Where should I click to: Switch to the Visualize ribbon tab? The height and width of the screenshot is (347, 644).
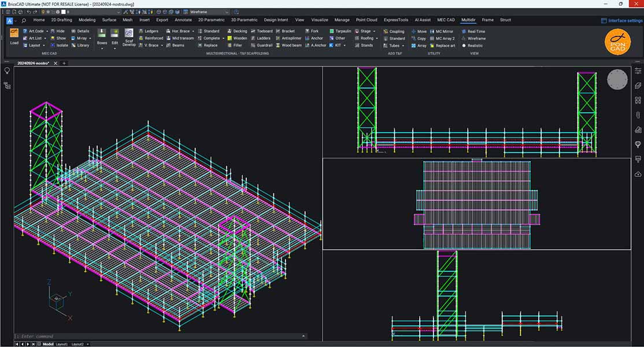pos(319,19)
